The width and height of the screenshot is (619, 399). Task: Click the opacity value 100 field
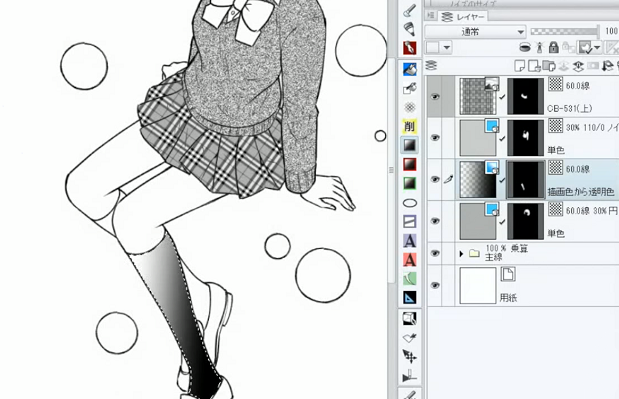[610, 31]
